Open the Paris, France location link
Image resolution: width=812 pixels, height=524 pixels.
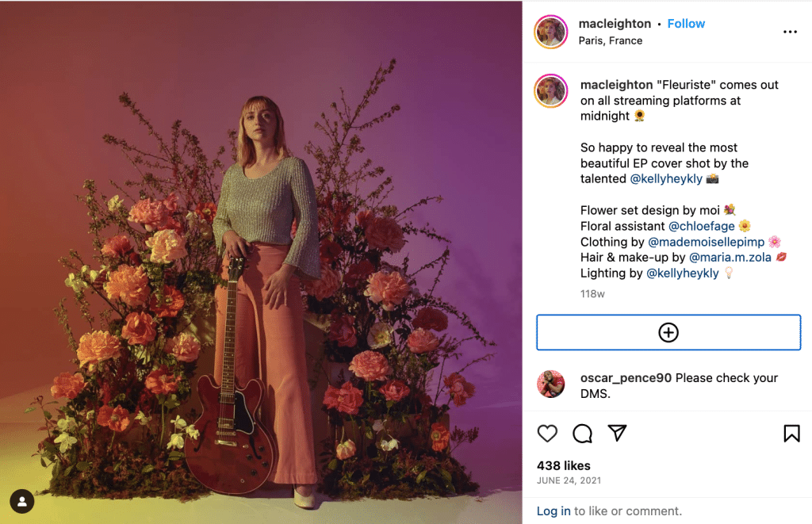611,40
